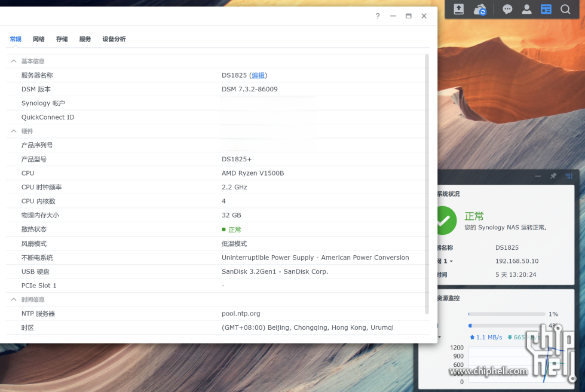Click the cloud sync icon in the taskbar
Viewport: 585px width, 392px height.
pyautogui.click(x=480, y=9)
